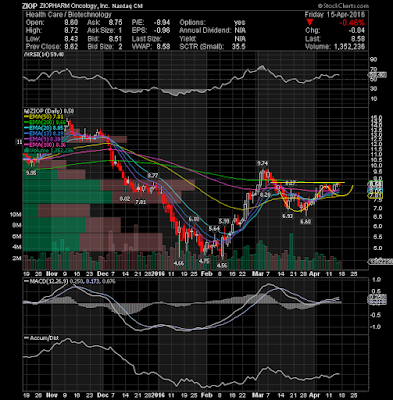393x400 pixels.
Task: Click the VWAP label
Action: (x=142, y=47)
